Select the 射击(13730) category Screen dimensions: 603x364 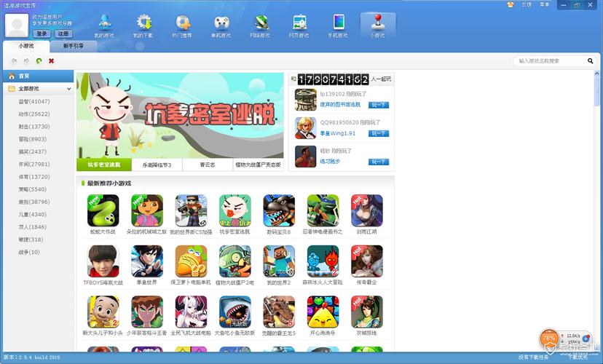pyautogui.click(x=33, y=127)
